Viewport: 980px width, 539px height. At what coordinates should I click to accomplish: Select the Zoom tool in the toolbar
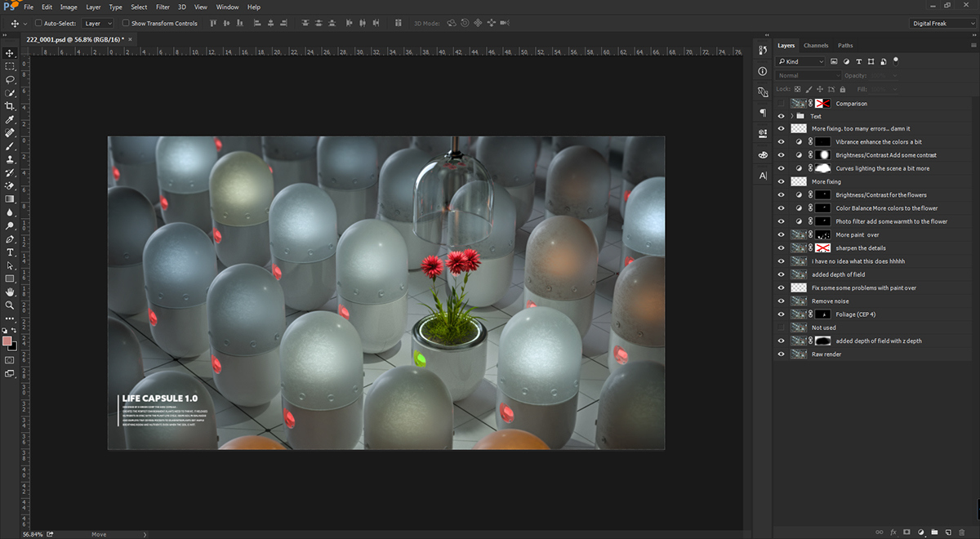(10, 305)
